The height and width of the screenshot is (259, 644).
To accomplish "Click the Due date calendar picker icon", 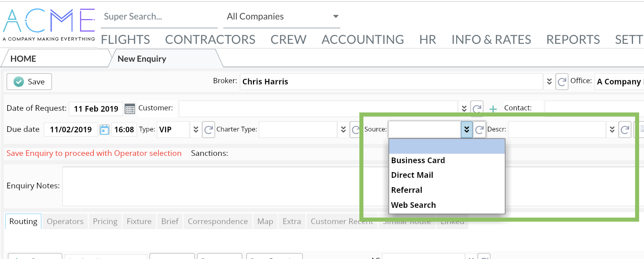I will click(x=104, y=129).
